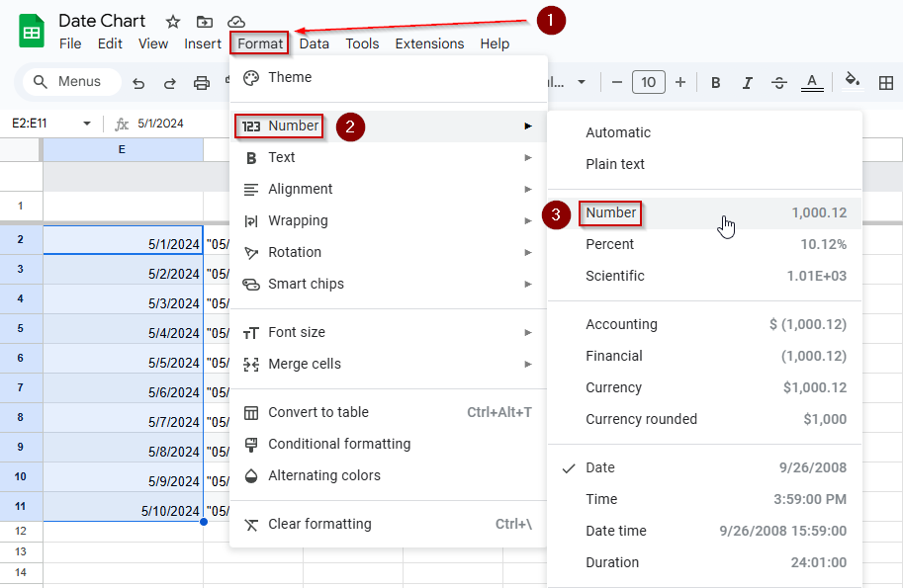Star the Date Chart document
Viewport: 903px width, 588px height.
tap(173, 22)
